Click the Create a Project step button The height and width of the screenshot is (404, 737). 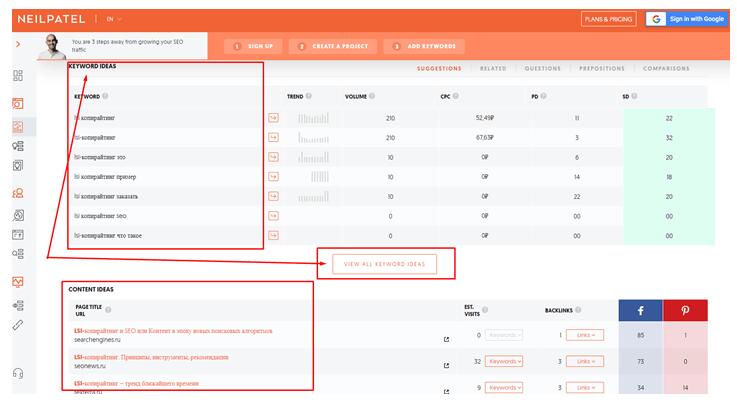point(334,46)
